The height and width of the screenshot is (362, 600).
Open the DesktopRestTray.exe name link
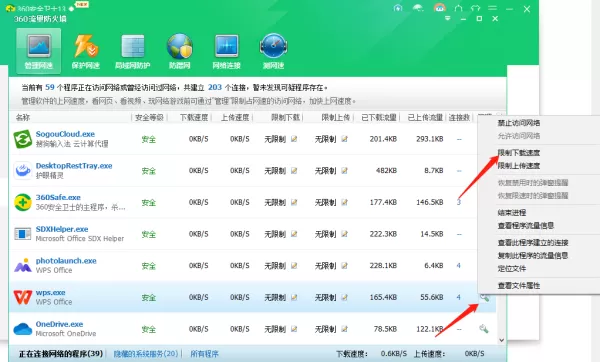click(x=74, y=166)
